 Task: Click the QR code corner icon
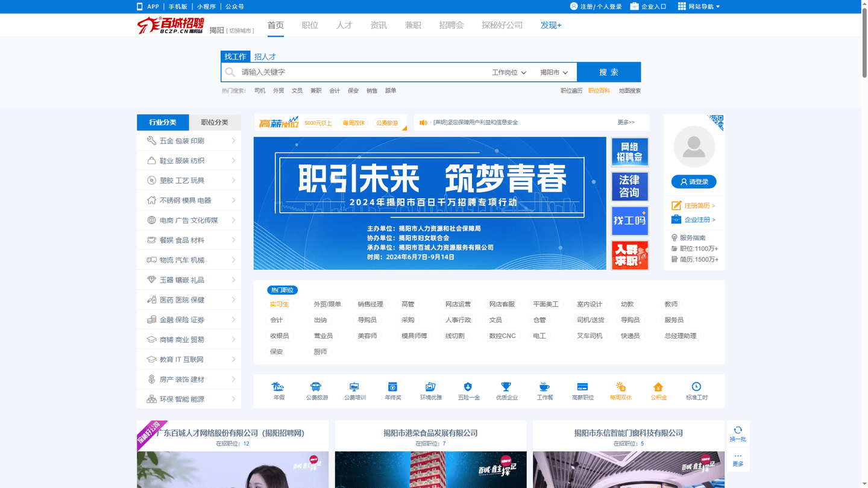tap(715, 122)
